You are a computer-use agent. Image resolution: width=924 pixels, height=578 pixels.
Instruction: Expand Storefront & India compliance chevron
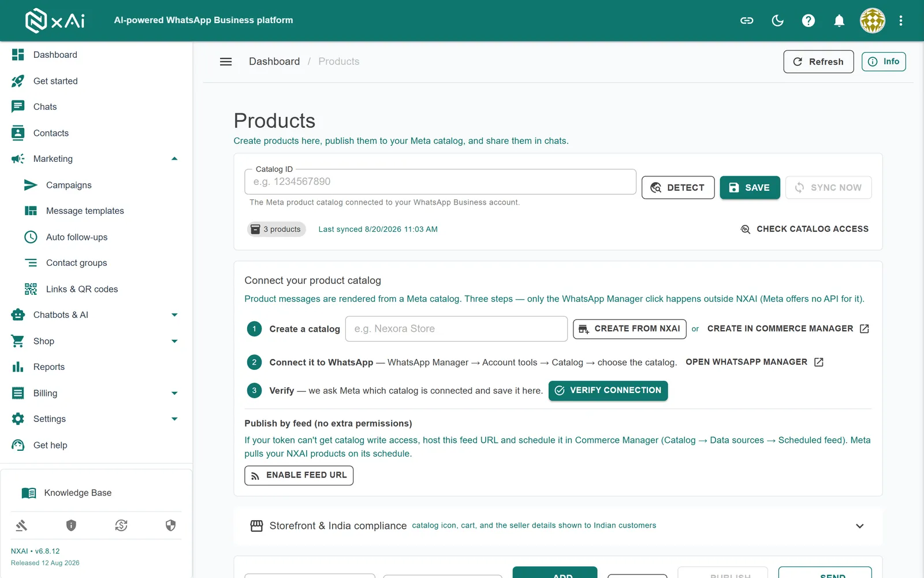pyautogui.click(x=859, y=526)
